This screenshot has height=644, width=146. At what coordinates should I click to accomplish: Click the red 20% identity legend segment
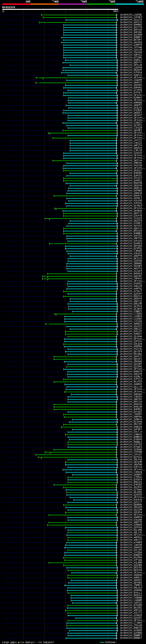pos(16,4)
